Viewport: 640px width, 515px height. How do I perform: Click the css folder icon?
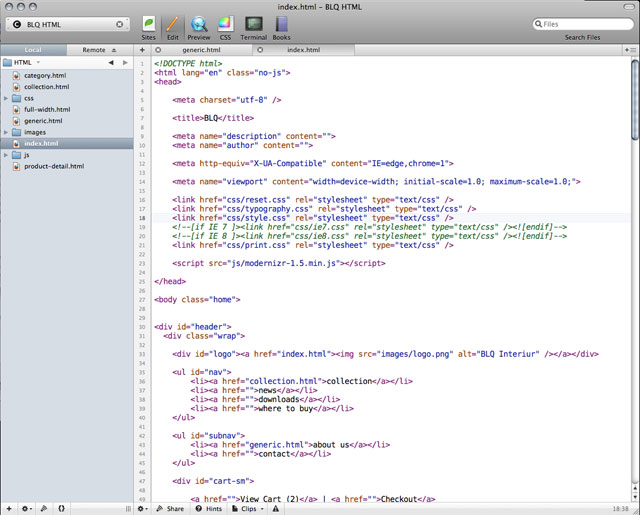(16, 98)
